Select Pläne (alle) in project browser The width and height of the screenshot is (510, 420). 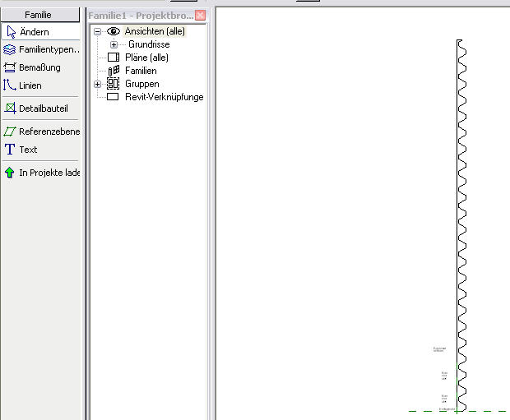coord(146,58)
